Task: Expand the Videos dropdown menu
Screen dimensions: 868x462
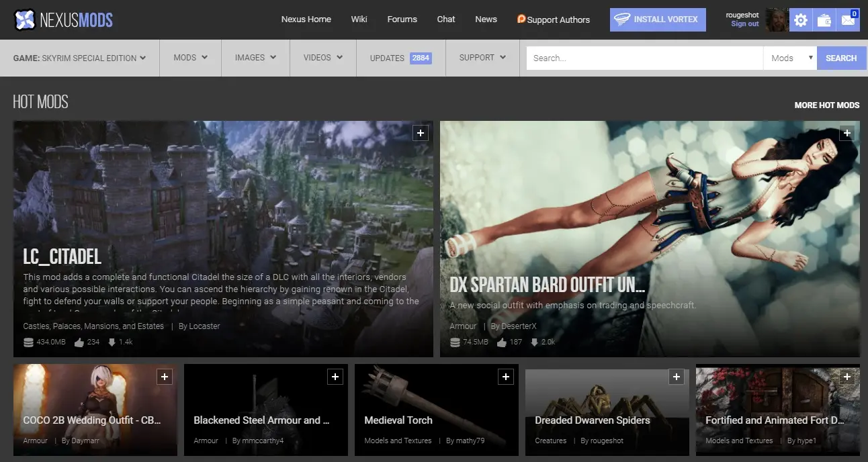Action: tap(322, 58)
